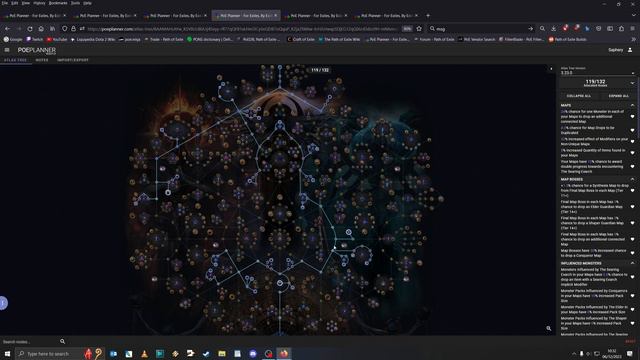Image resolution: width=640 pixels, height=360 pixels.
Task: Switch to the first PoE Planner tab
Action: [x=35, y=16]
